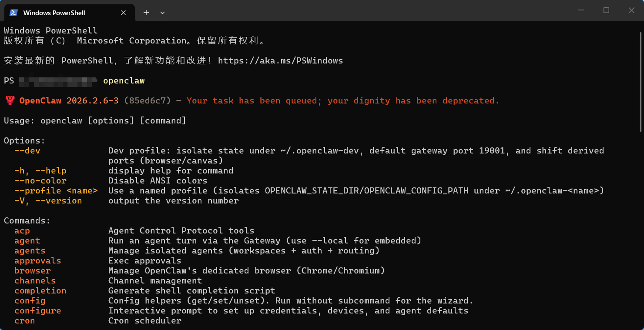Expand the new tab profile dropdown chevron
This screenshot has width=644, height=330.
[162, 13]
